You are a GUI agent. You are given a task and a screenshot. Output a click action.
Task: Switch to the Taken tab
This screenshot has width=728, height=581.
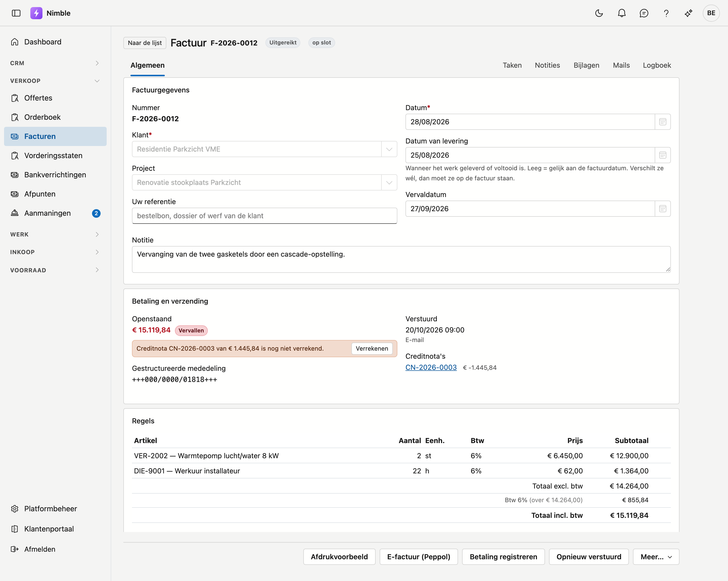tap(512, 65)
